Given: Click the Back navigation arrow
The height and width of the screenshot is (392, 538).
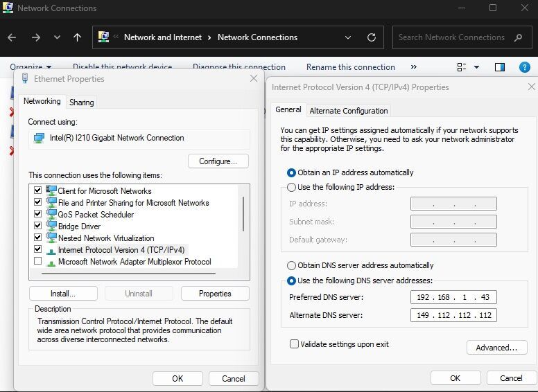Looking at the screenshot, I should point(13,37).
